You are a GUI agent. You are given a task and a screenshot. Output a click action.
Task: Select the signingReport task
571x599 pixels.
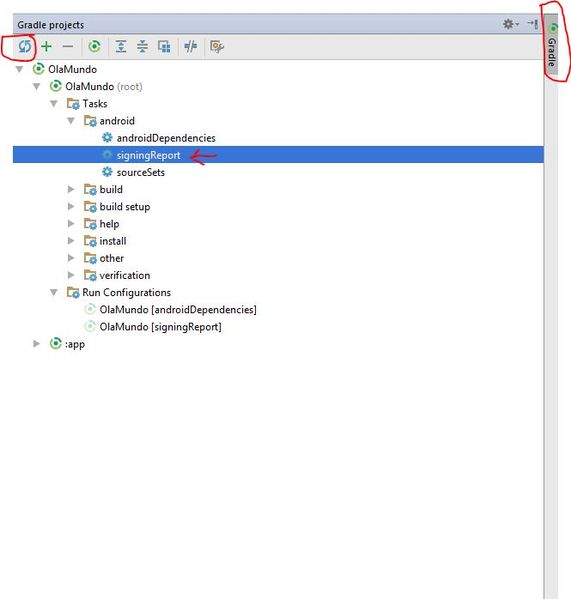[148, 155]
